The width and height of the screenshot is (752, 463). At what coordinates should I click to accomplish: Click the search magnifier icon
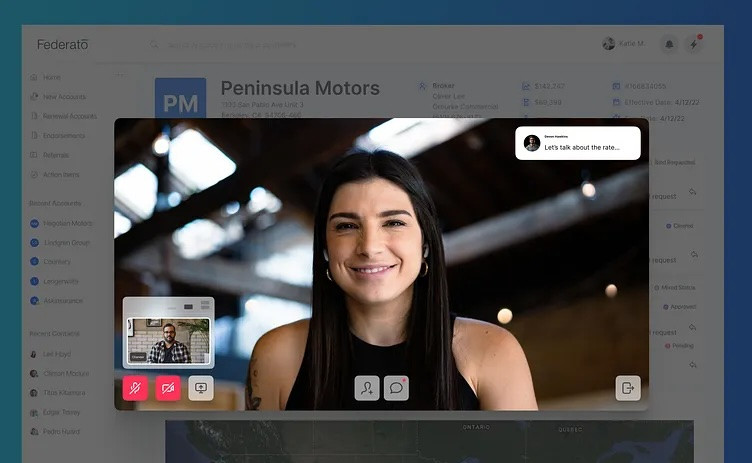pyautogui.click(x=154, y=45)
